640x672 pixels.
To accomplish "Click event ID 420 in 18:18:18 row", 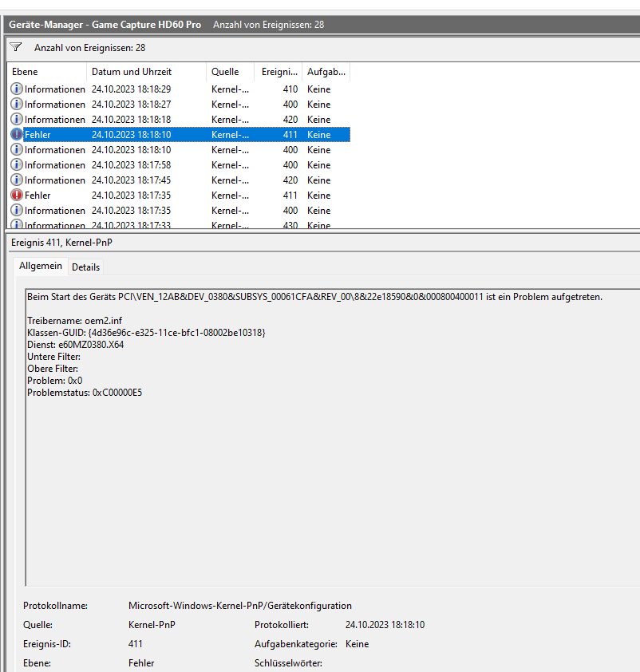I will pos(290,120).
